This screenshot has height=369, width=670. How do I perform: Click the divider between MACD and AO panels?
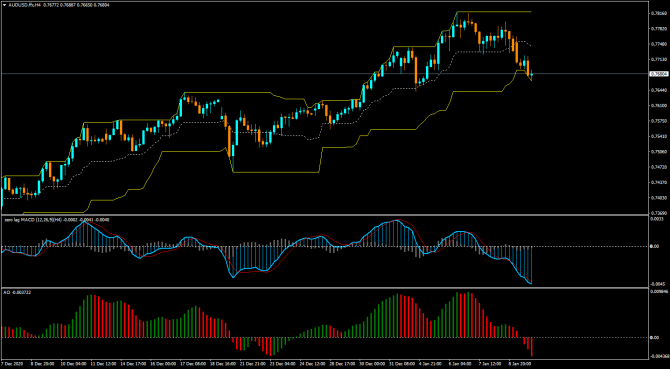pyautogui.click(x=325, y=287)
